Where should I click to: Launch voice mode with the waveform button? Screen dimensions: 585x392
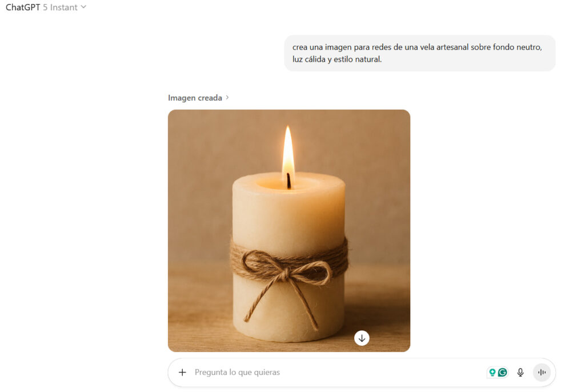(x=542, y=372)
